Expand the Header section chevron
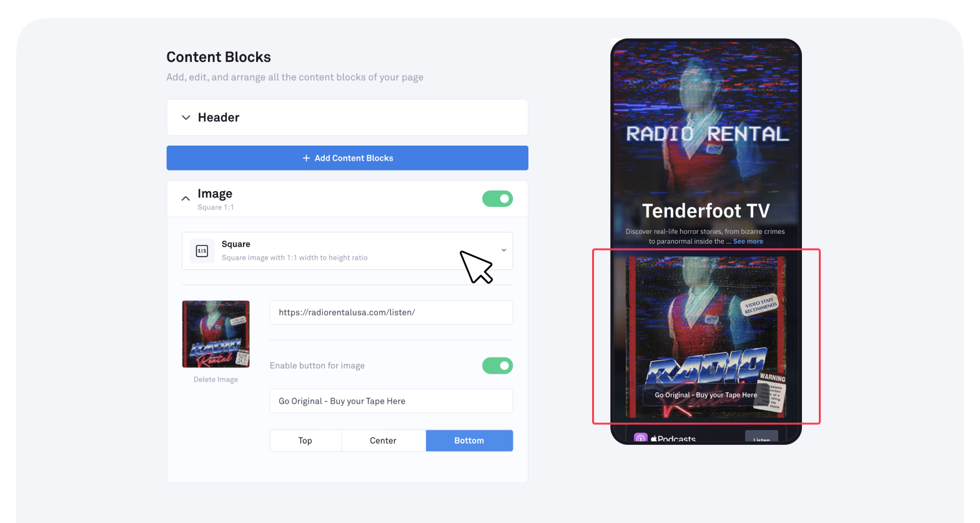 pos(186,117)
